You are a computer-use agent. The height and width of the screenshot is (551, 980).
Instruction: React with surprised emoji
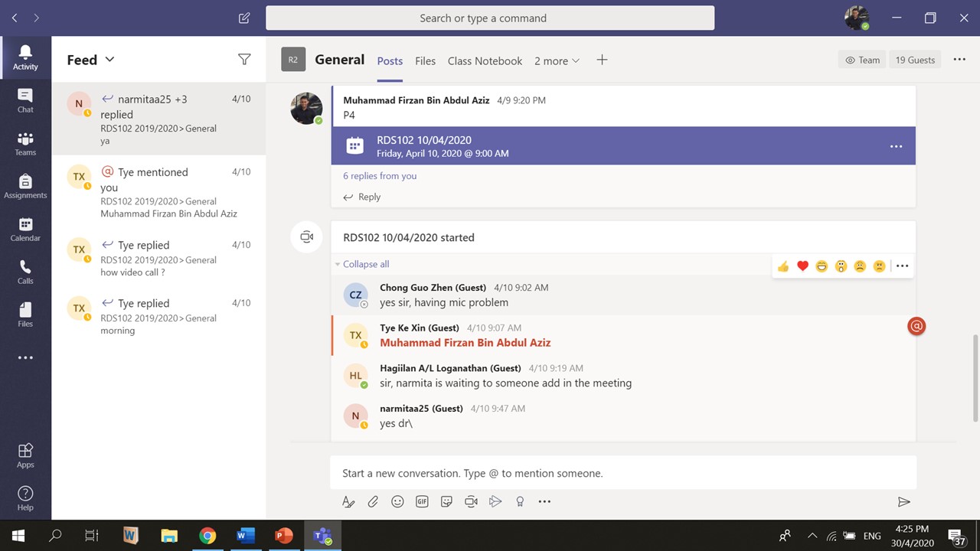coord(841,266)
